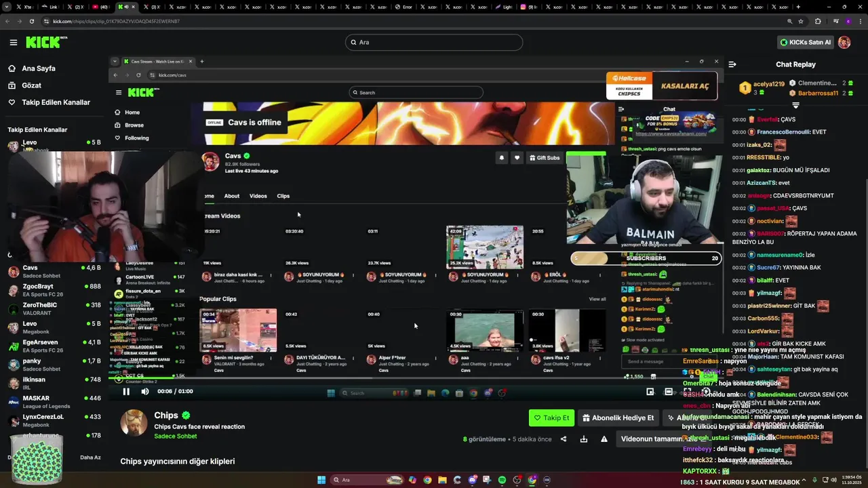Open Gözat in the sidebar
Screen dimensions: 868x488
tap(31, 85)
